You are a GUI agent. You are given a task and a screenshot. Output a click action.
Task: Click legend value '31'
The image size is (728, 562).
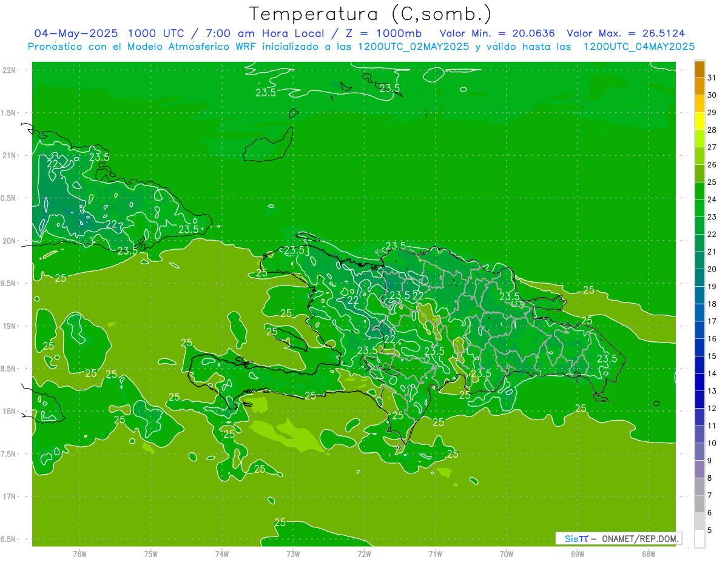tap(712, 78)
